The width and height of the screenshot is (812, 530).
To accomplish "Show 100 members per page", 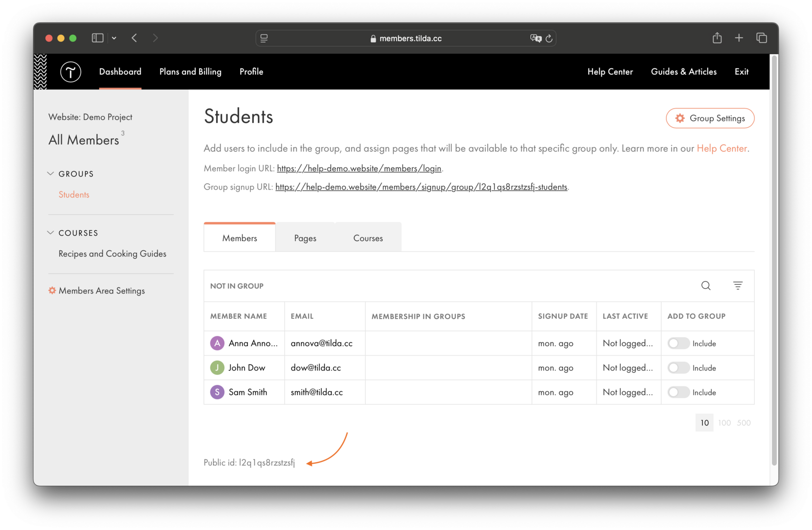I will 724,422.
